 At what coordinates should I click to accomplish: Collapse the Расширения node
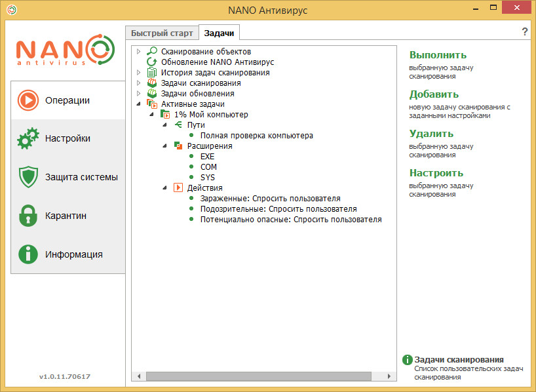coord(164,146)
